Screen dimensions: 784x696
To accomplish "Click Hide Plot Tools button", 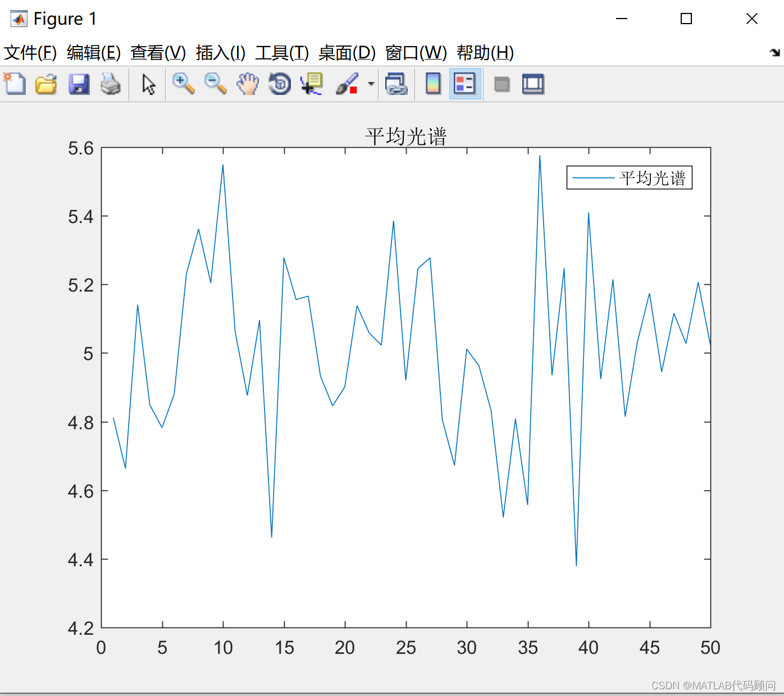I will [502, 84].
